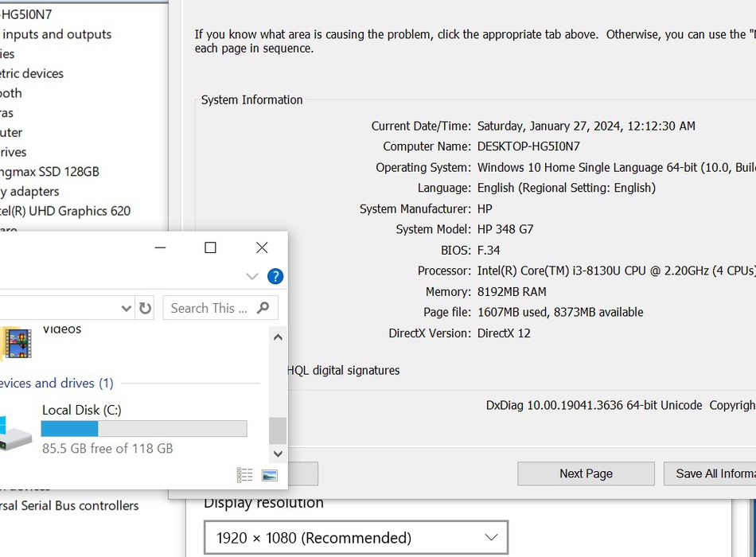Select Universal Serial Bus controllers node

[69, 505]
